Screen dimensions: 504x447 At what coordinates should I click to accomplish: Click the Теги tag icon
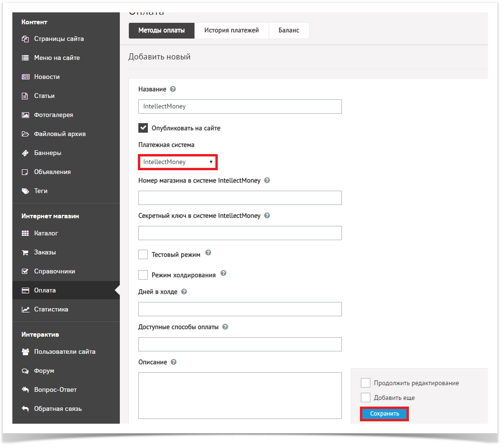[25, 191]
